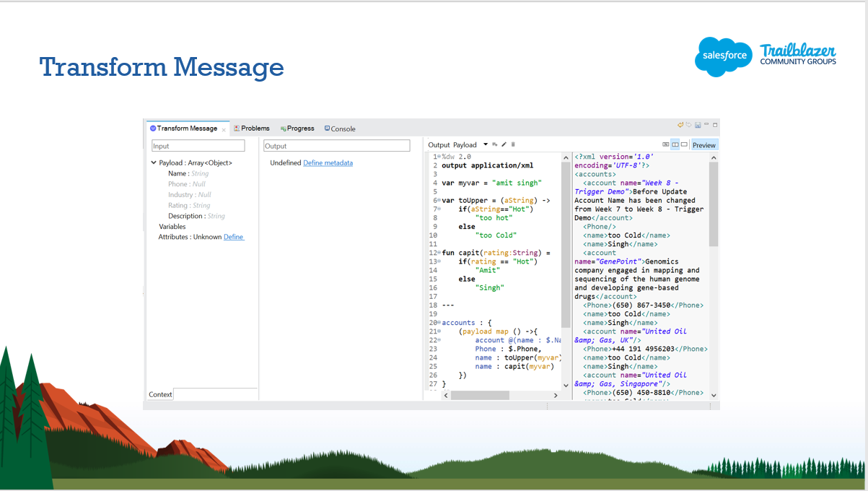Click the script editor horizontal scrollbar thumb
The height and width of the screenshot is (491, 868).
point(480,396)
